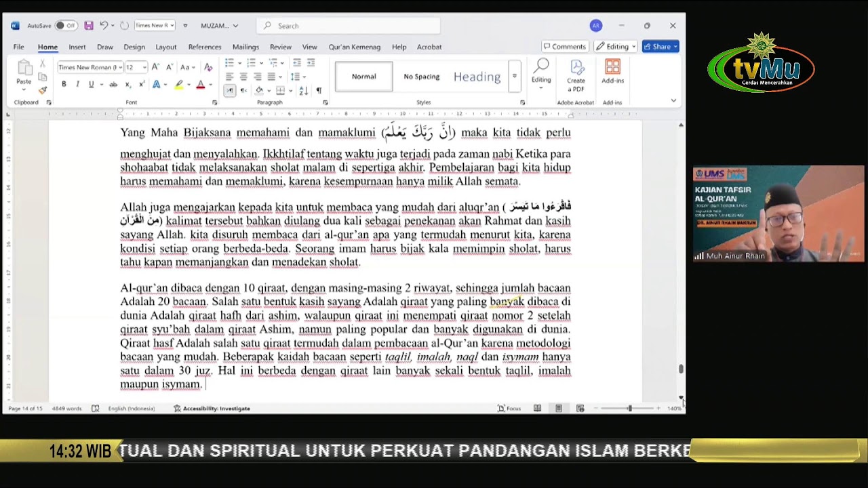Switch to the Draw tab
This screenshot has width=868, height=488.
click(105, 47)
